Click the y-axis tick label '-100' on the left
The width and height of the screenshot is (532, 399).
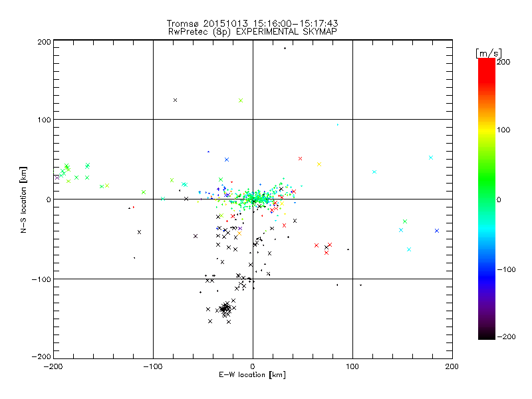(x=41, y=279)
